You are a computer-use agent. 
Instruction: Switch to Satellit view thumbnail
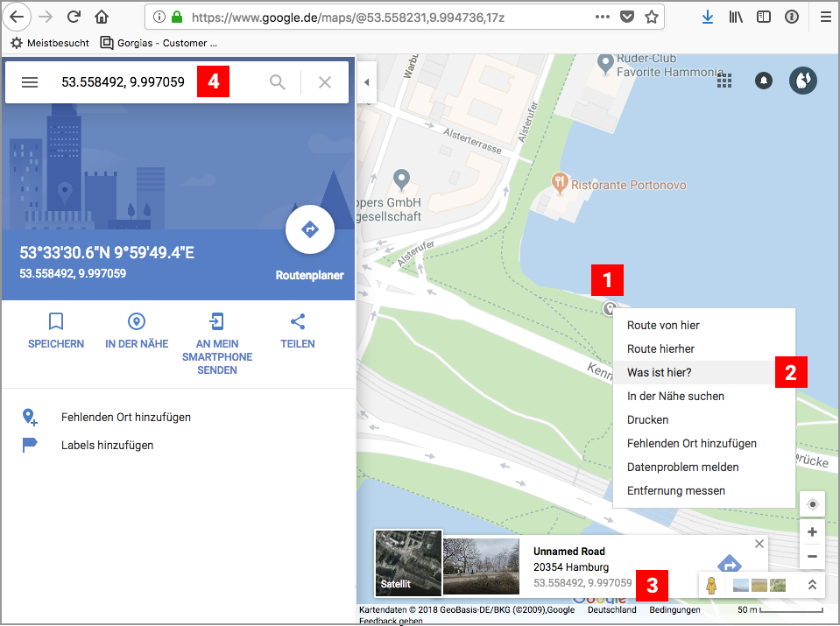click(408, 563)
